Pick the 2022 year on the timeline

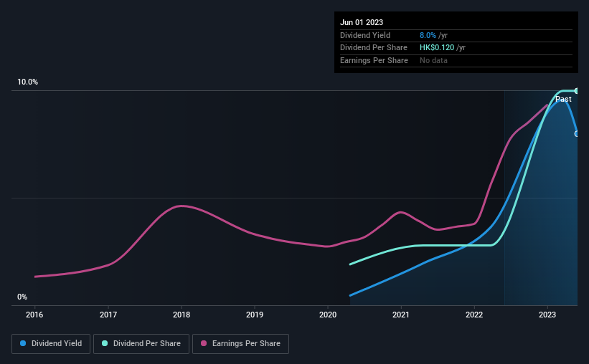tap(474, 315)
